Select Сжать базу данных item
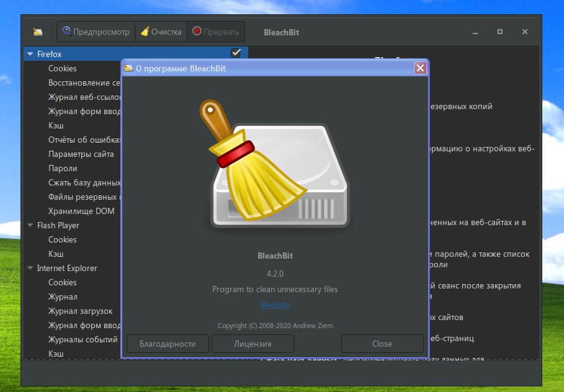 84,183
